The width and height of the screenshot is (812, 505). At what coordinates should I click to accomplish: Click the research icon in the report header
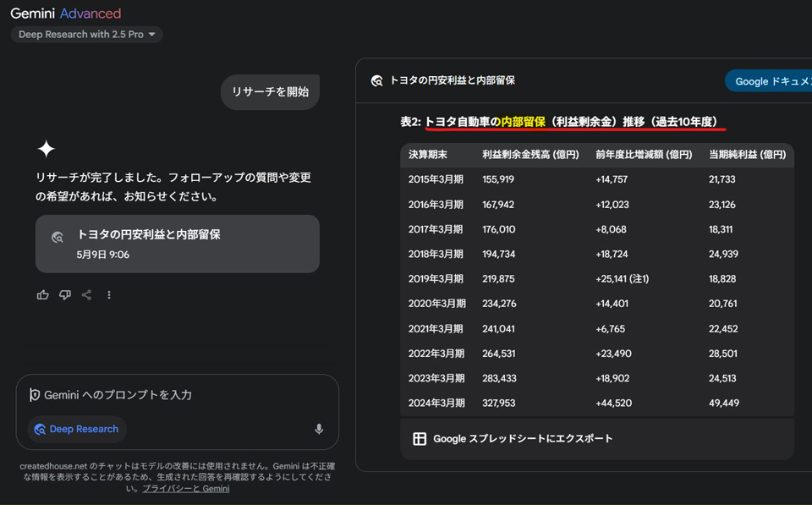377,81
